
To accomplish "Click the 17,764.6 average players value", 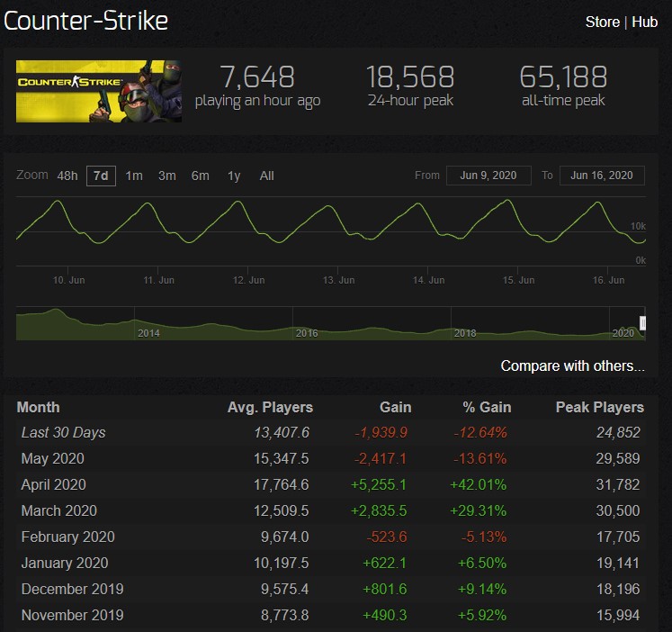I will coord(282,485).
